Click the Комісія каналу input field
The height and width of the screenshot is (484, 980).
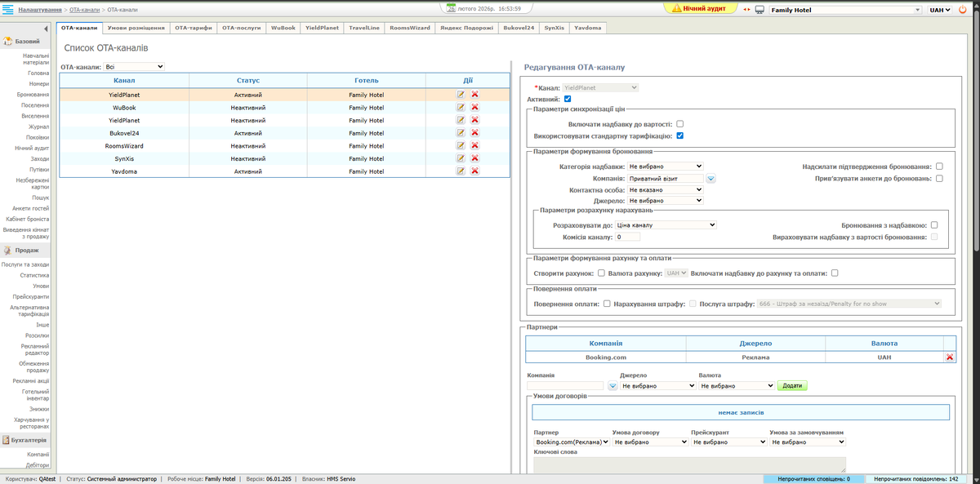coord(628,238)
